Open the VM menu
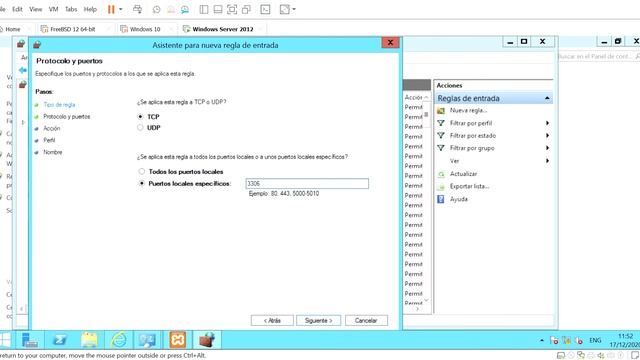 click(53, 9)
